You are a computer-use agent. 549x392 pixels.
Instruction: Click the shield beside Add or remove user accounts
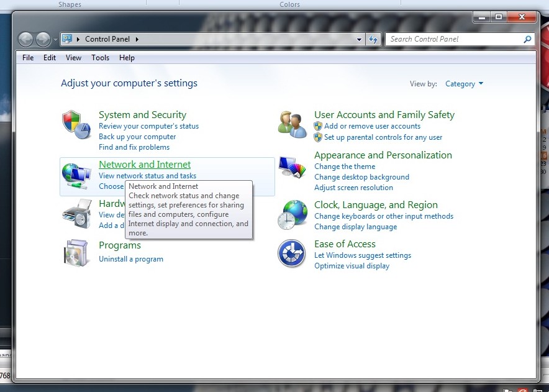click(x=318, y=126)
